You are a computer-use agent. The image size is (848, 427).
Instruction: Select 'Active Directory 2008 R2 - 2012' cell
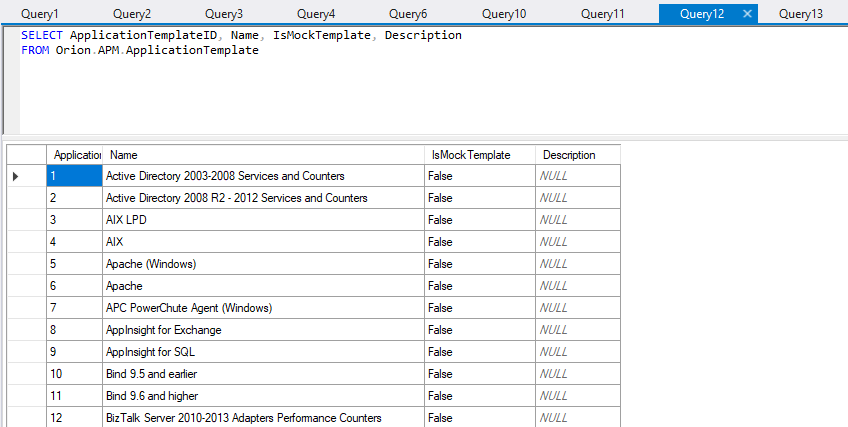tap(263, 198)
